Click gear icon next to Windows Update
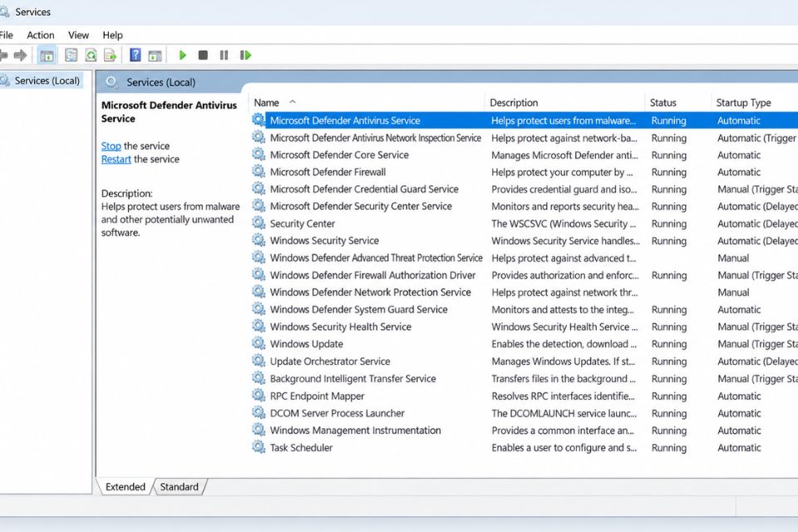The image size is (798, 532). coord(259,343)
